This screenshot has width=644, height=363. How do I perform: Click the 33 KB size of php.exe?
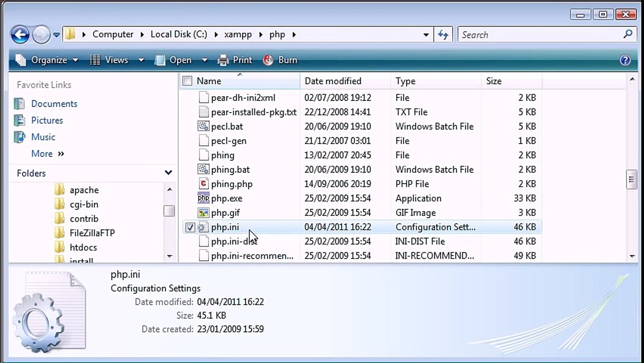point(525,199)
